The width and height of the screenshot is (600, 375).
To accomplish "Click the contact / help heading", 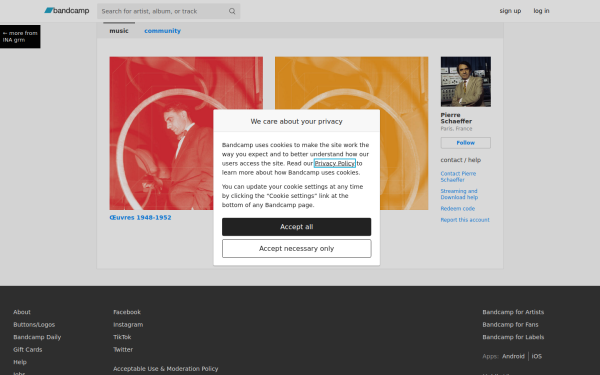I will (461, 160).
